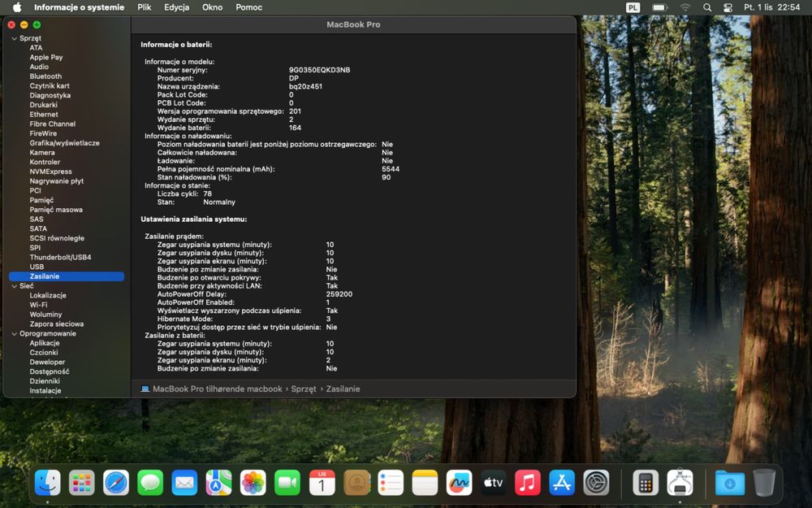Launch Safari from the Dock
This screenshot has width=812, height=508.
(116, 483)
